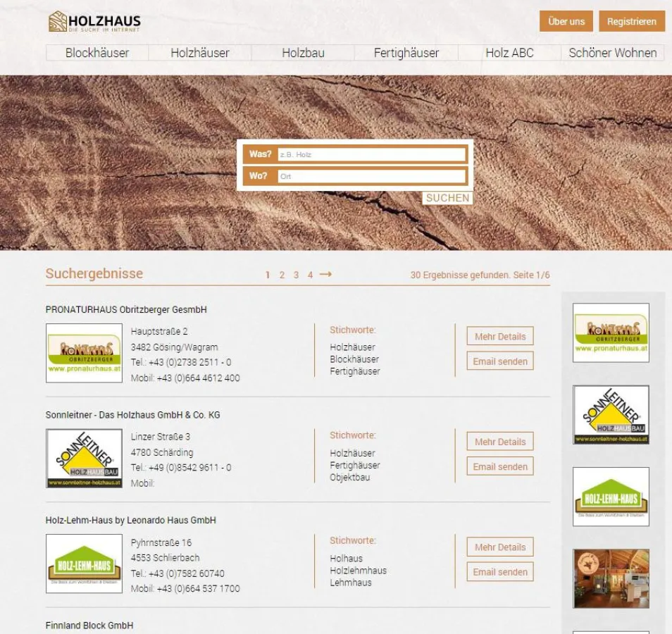Jump to results page 3
This screenshot has width=672, height=634.
(x=296, y=275)
